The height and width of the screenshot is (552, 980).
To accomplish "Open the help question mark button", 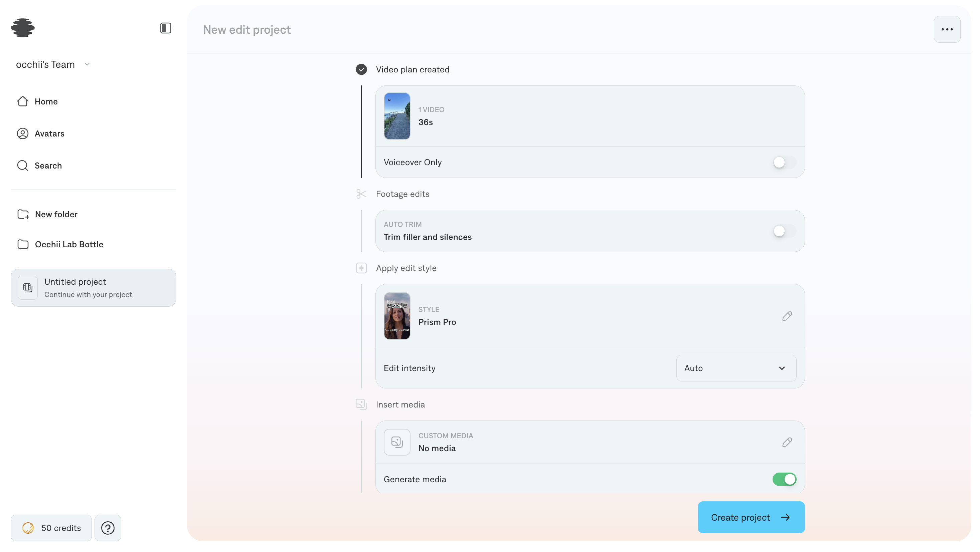I will pyautogui.click(x=108, y=528).
